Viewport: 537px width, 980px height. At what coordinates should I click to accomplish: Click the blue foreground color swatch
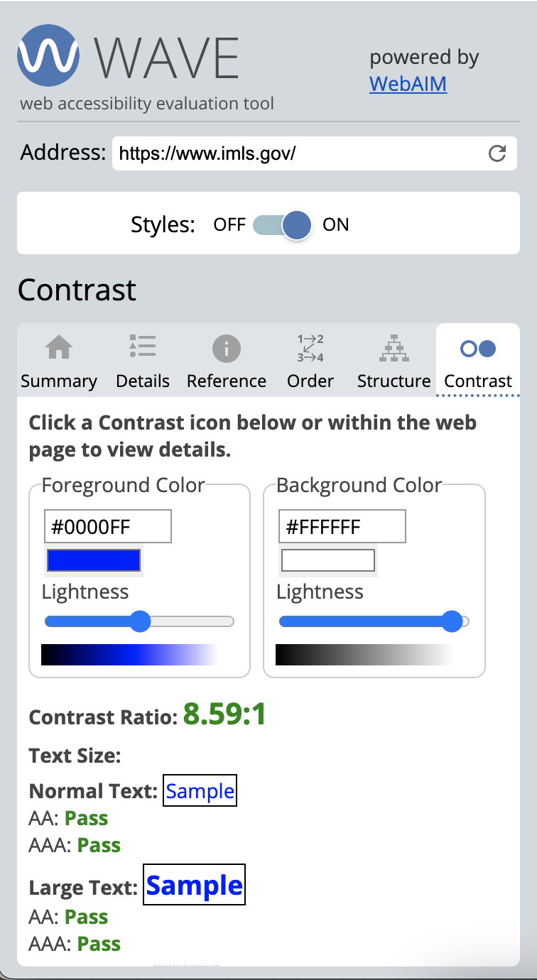93,560
